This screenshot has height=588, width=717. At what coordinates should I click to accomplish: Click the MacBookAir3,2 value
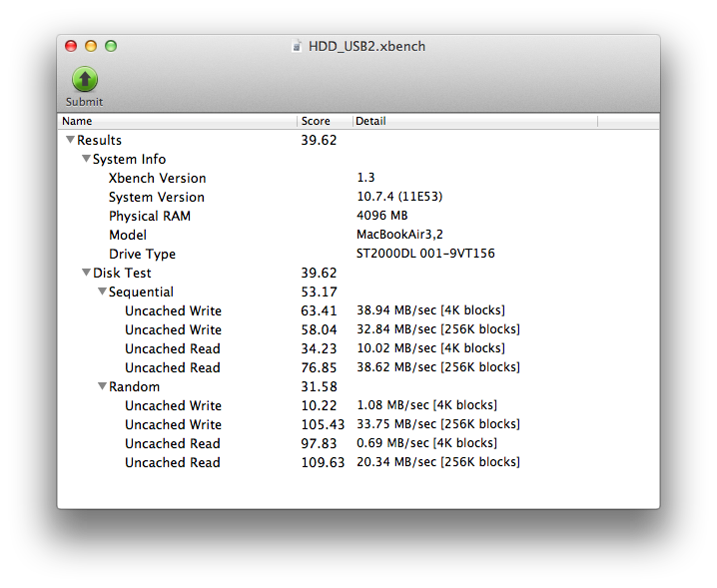point(399,235)
